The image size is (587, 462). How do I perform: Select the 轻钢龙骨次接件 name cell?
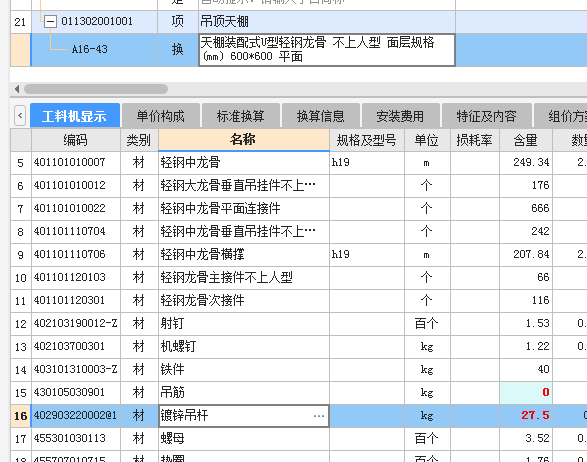pyautogui.click(x=244, y=301)
